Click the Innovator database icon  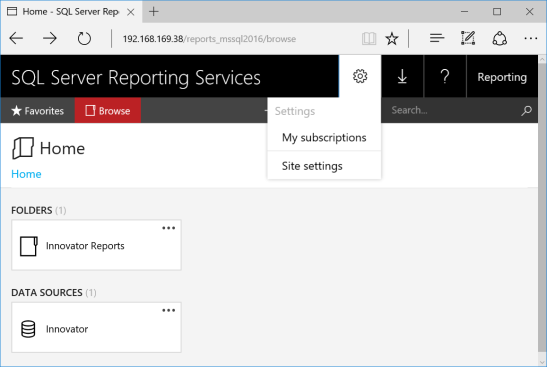pos(28,329)
